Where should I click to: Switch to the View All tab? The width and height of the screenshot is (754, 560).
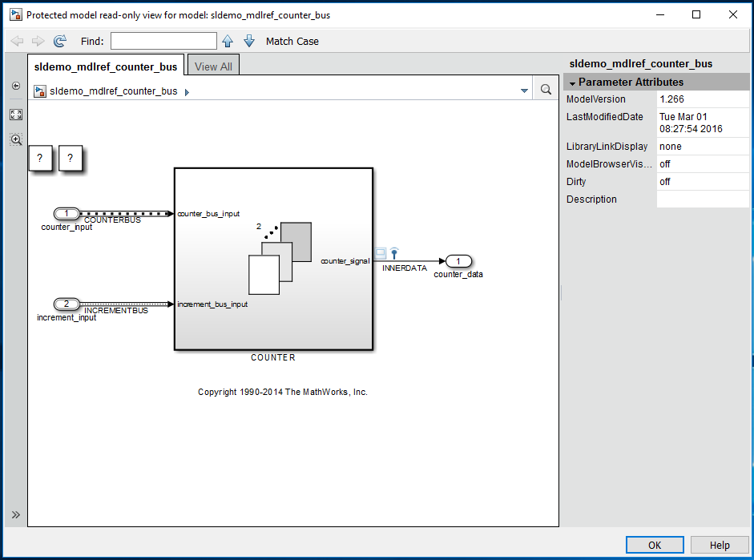tap(213, 66)
